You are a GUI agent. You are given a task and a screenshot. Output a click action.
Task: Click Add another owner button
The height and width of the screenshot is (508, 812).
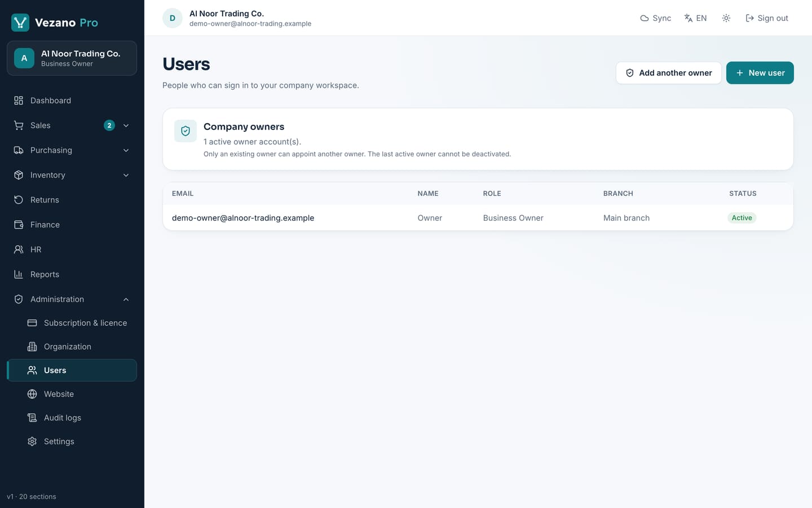click(669, 73)
